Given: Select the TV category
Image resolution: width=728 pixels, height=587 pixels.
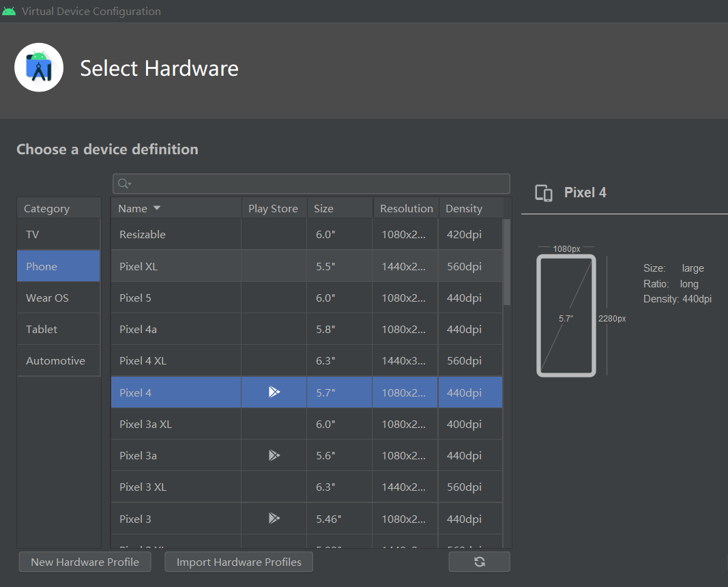Looking at the screenshot, I should click(x=59, y=234).
